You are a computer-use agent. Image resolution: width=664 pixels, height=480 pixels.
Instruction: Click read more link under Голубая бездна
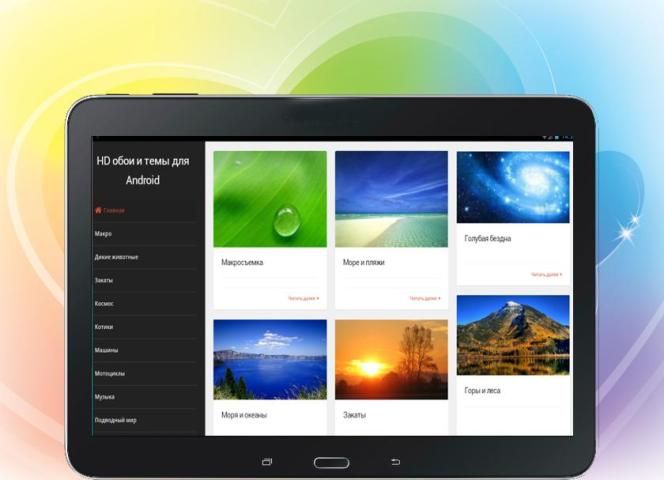point(546,274)
